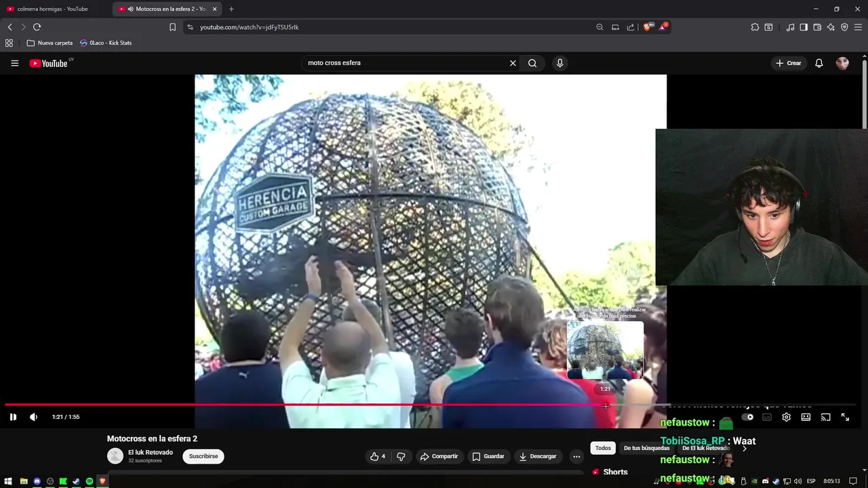Dislike the video
This screenshot has width=868, height=488.
(x=401, y=456)
